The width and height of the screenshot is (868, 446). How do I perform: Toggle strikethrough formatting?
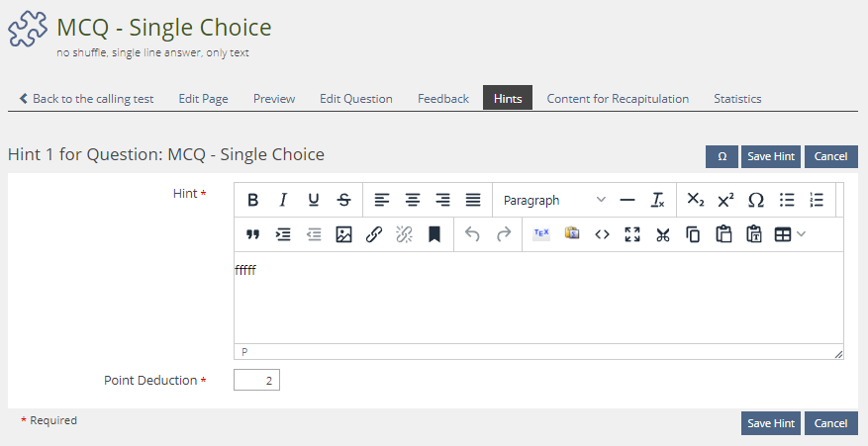pyautogui.click(x=343, y=200)
